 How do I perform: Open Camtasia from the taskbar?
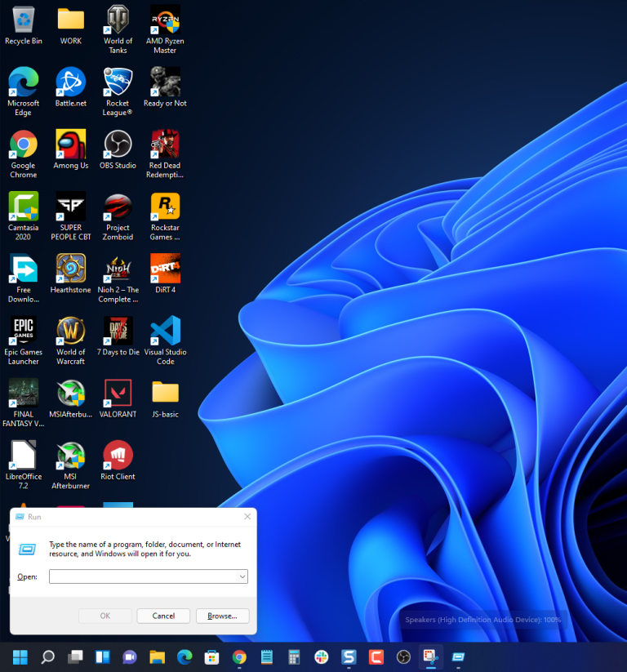coord(376,657)
